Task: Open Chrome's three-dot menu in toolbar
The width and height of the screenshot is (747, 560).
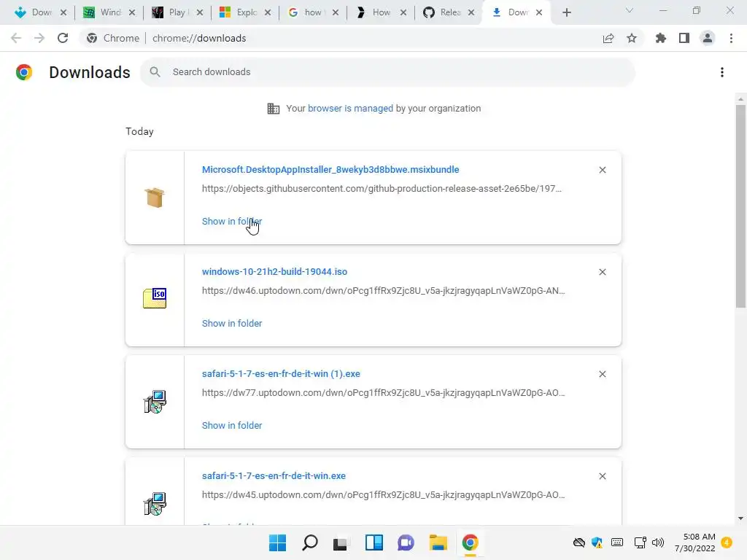Action: click(x=731, y=38)
